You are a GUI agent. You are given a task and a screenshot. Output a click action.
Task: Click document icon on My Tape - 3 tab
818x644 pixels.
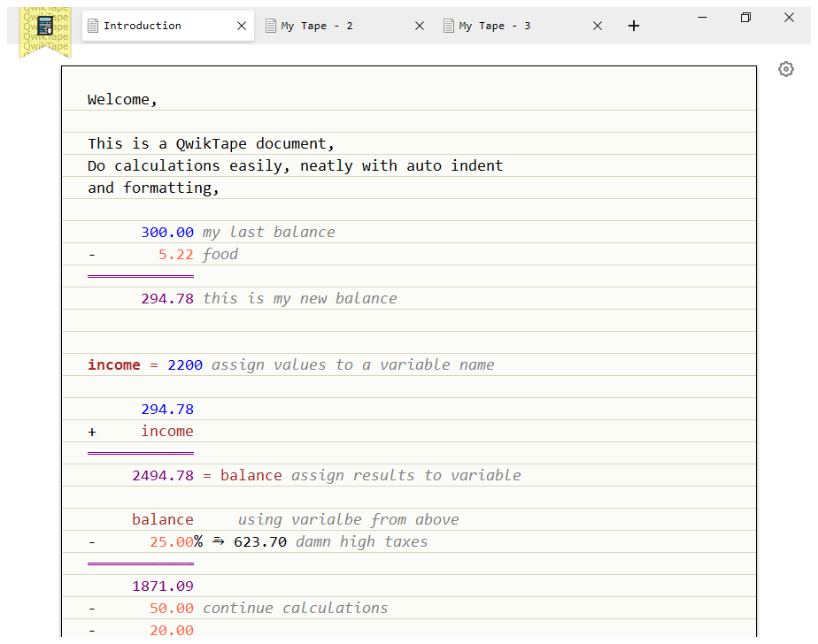449,27
